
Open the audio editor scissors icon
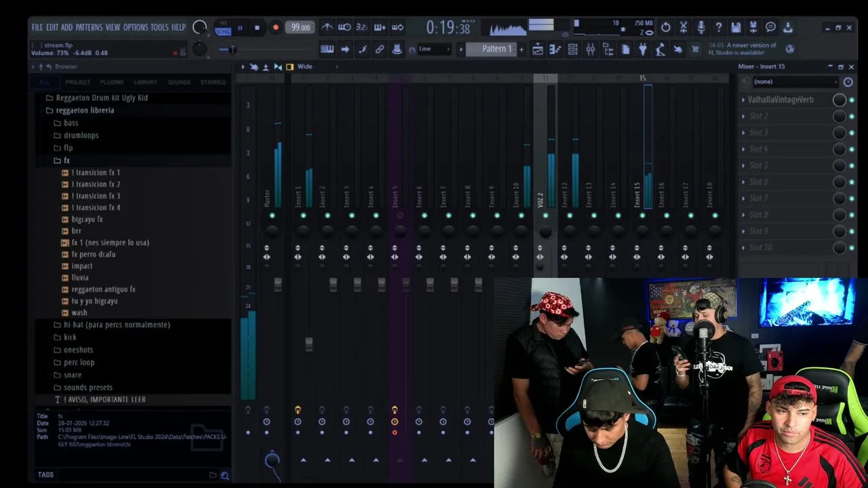684,27
